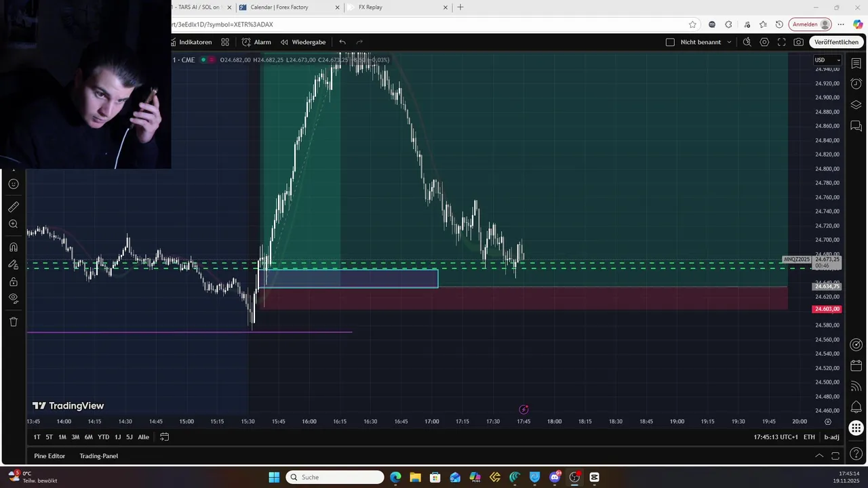Image resolution: width=868 pixels, height=488 pixels.
Task: Open chart settings hexagon icon
Action: tap(764, 42)
